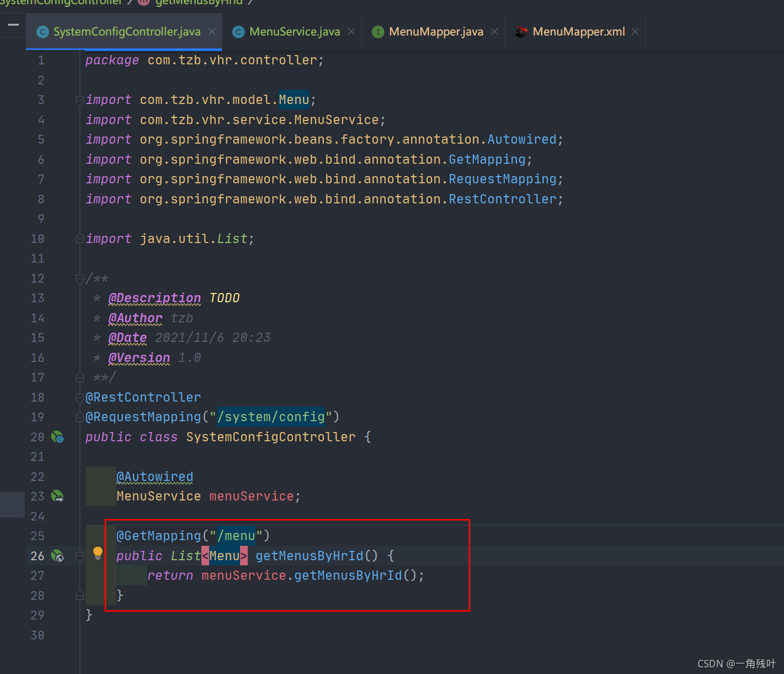
Task: Click the @Description tag in the Javadoc
Action: pos(155,298)
